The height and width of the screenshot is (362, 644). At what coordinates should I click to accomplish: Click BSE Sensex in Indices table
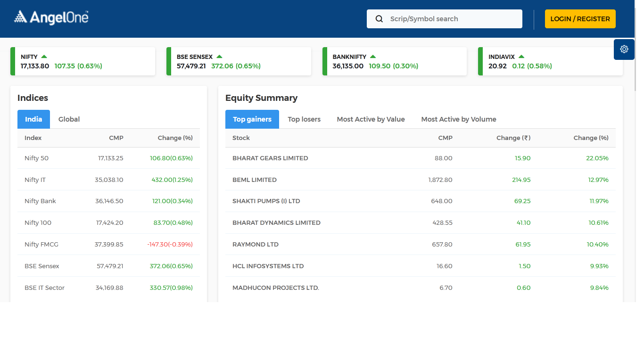42,266
